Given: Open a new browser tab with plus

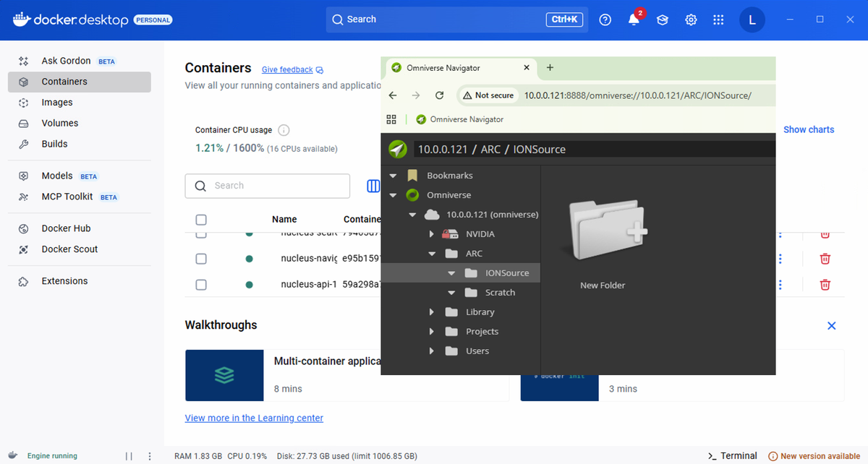Looking at the screenshot, I should (550, 68).
